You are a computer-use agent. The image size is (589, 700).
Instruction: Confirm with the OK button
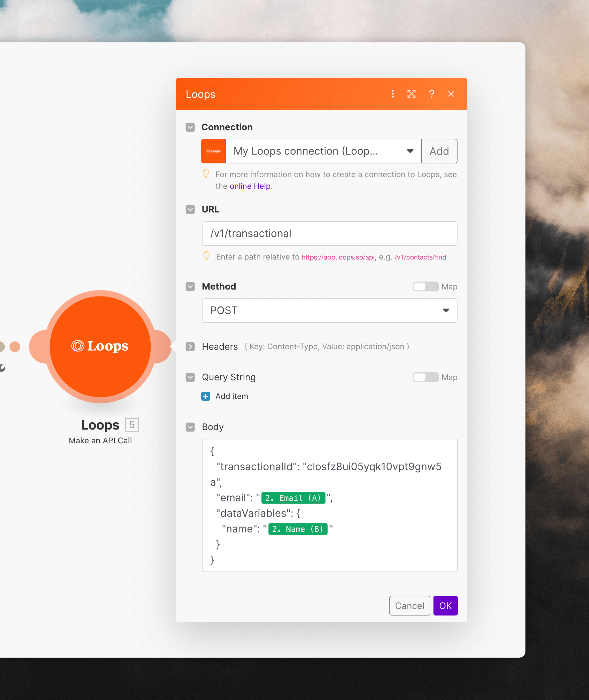point(445,605)
